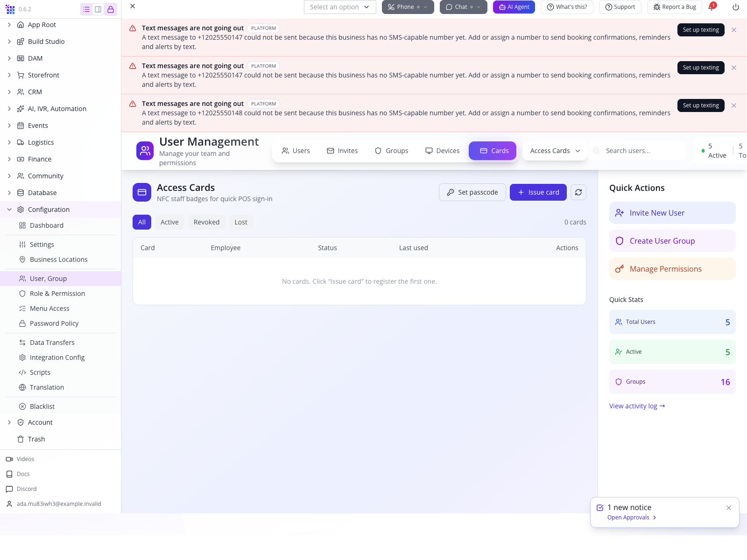
Task: Open the Access Cards dropdown
Action: tap(555, 151)
